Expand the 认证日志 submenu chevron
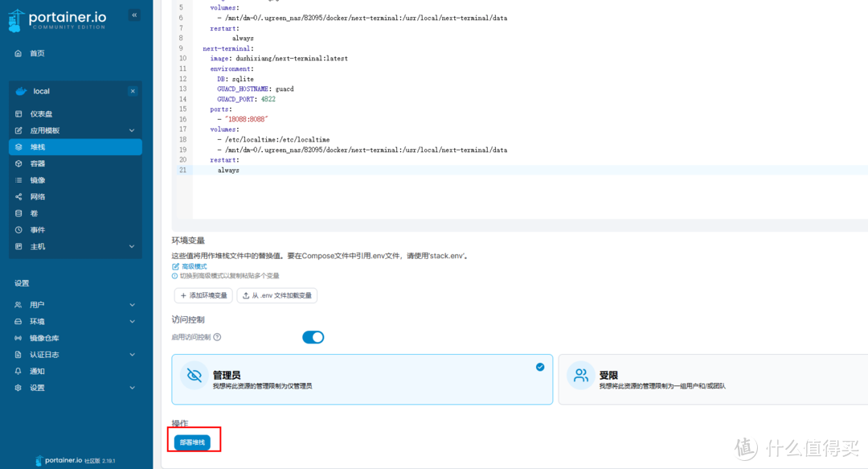 132,355
